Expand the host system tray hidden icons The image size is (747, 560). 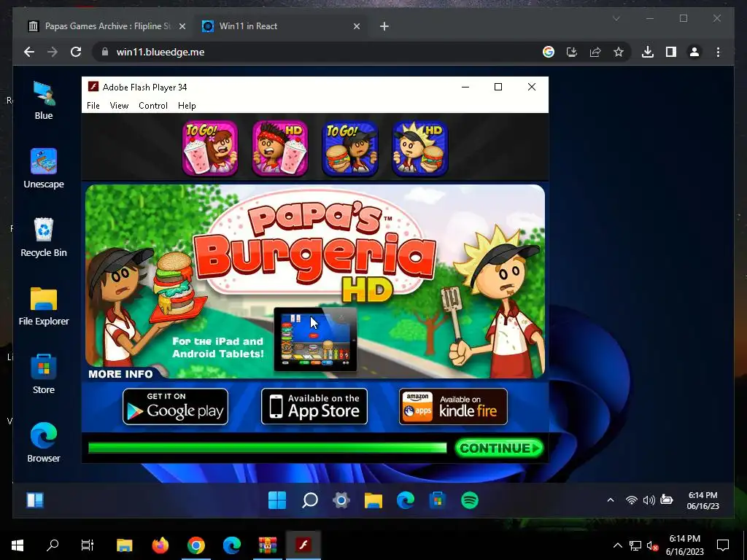617,545
